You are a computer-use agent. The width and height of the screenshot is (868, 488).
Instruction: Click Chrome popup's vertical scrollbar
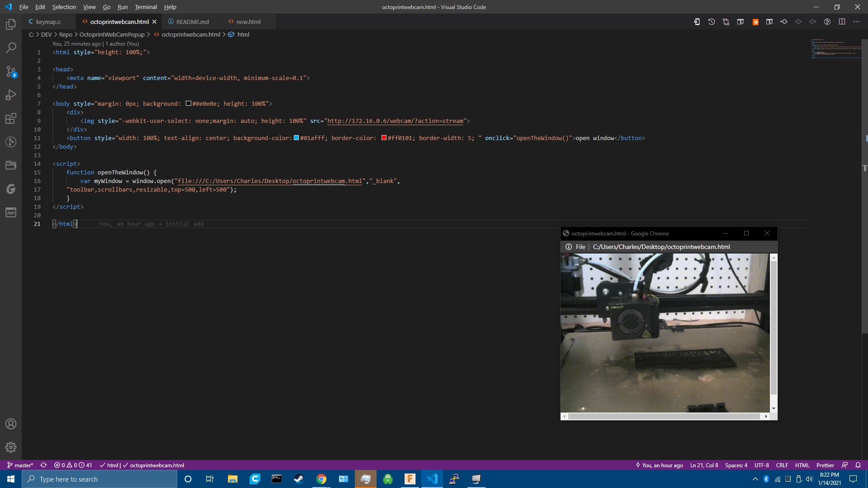(774, 328)
